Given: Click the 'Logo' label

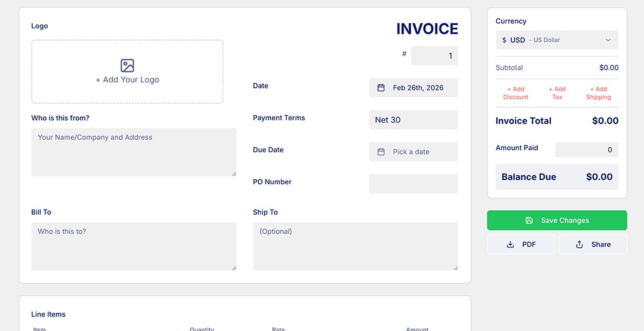Looking at the screenshot, I should click(40, 26).
